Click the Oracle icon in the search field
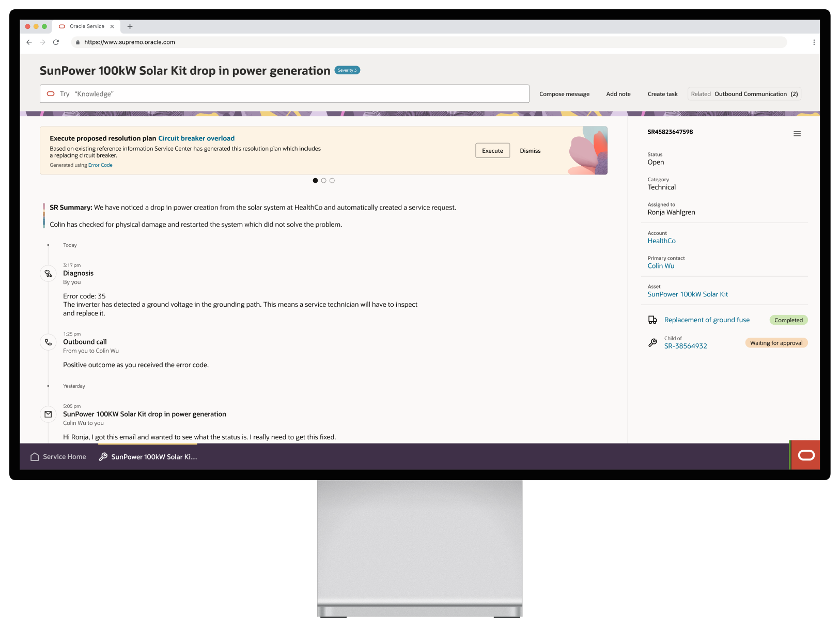840x633 pixels. coord(51,94)
